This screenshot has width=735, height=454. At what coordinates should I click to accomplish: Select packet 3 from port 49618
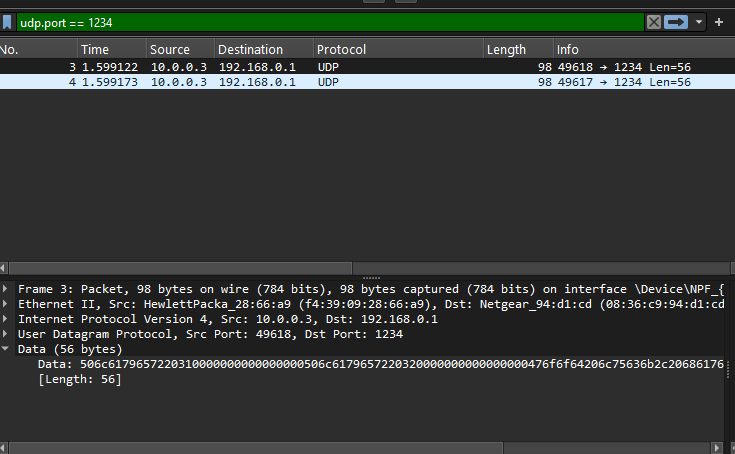pos(368,67)
